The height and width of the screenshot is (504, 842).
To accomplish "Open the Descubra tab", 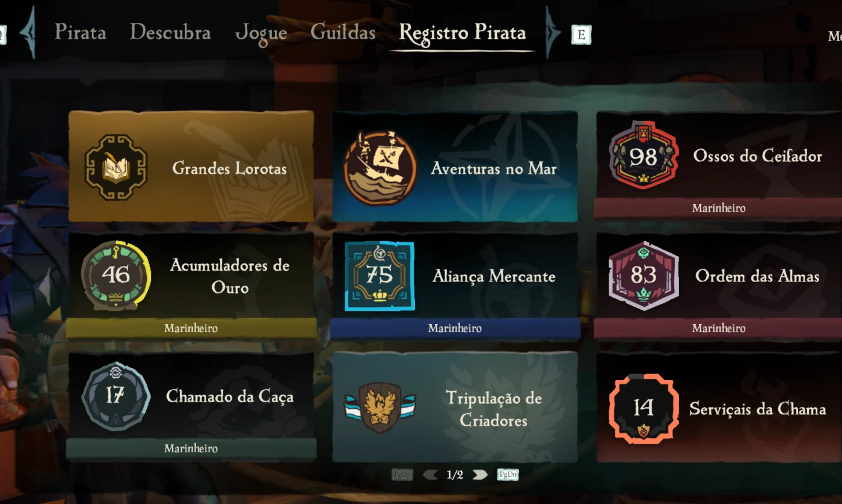I will pyautogui.click(x=170, y=32).
